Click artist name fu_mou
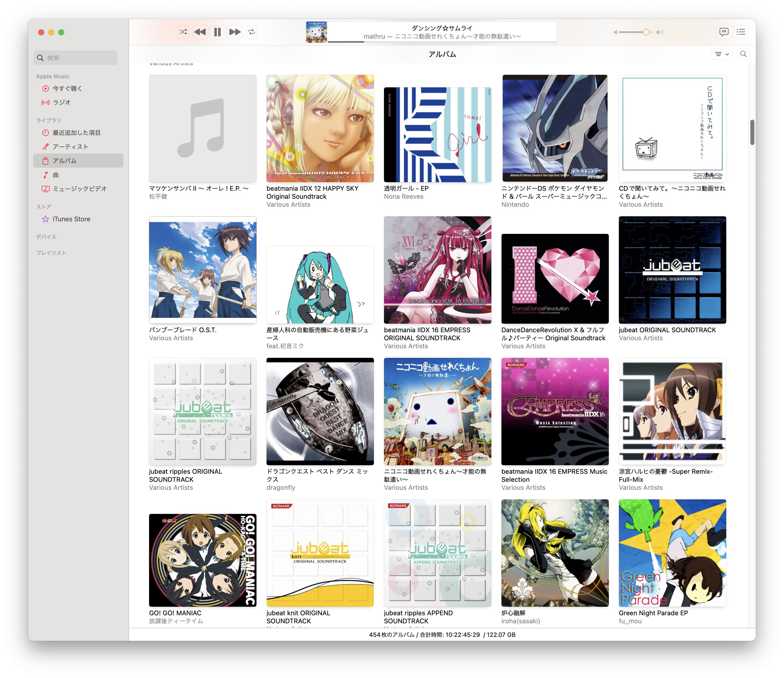Screen dimensions: 784x678 click(x=630, y=621)
